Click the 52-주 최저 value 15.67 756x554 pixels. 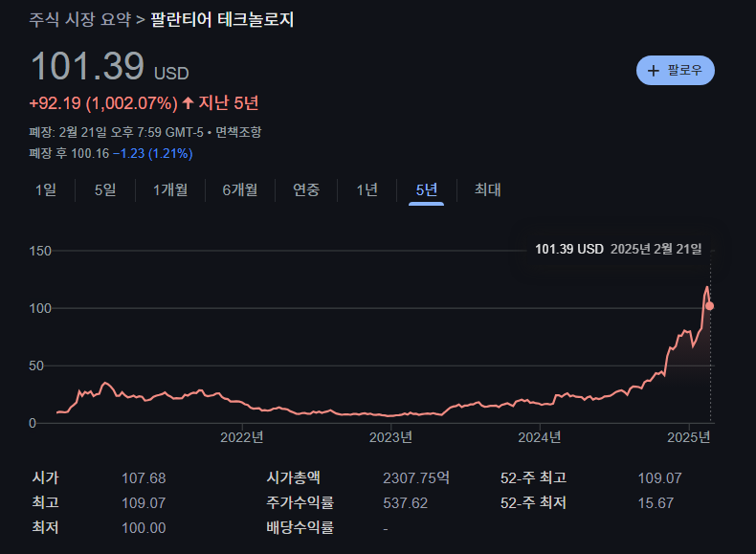click(x=656, y=503)
